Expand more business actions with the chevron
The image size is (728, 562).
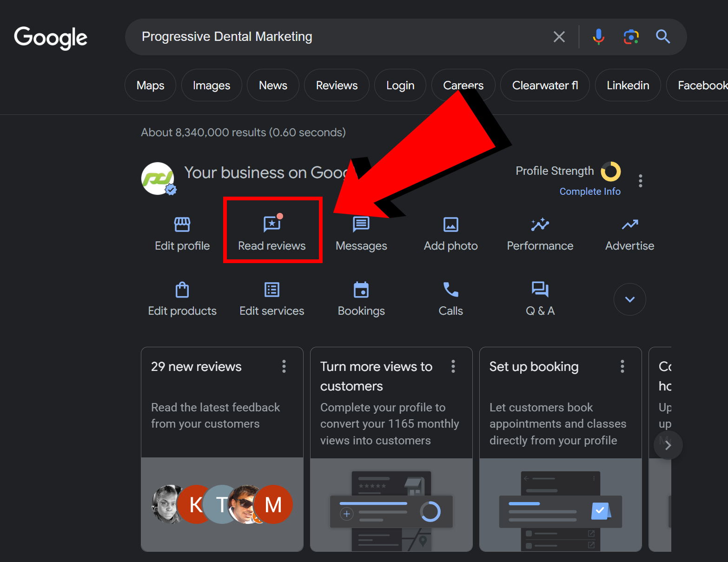pyautogui.click(x=630, y=299)
